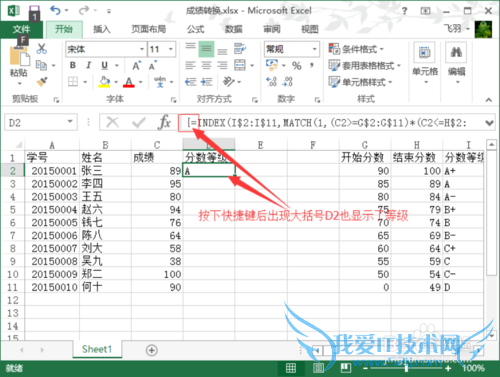
Task: Align cell text right
Action: 222,65
